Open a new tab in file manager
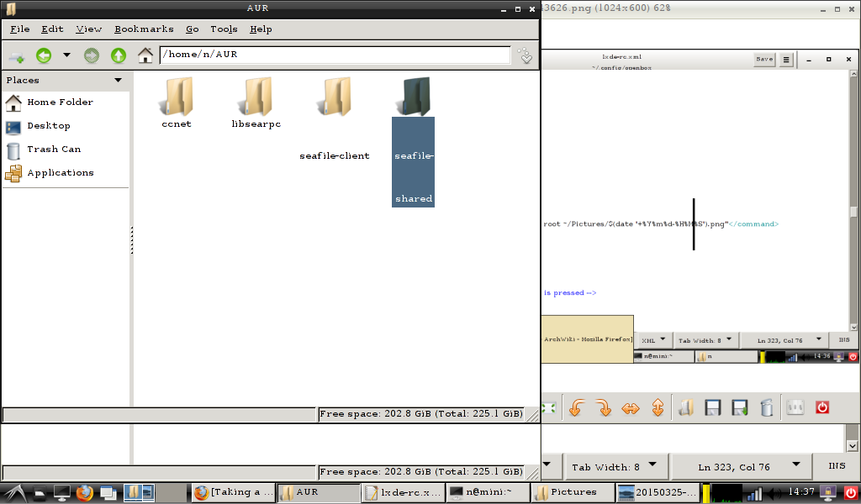 (17, 55)
